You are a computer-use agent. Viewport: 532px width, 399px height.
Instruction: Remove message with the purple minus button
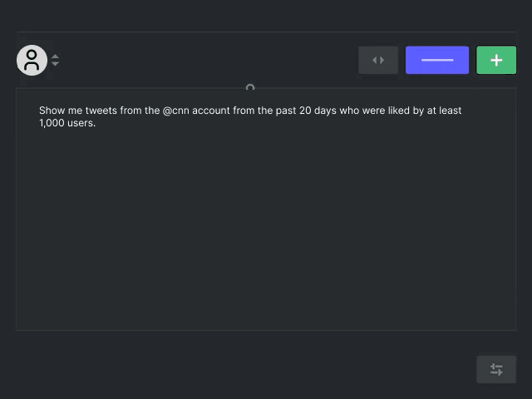coord(437,60)
